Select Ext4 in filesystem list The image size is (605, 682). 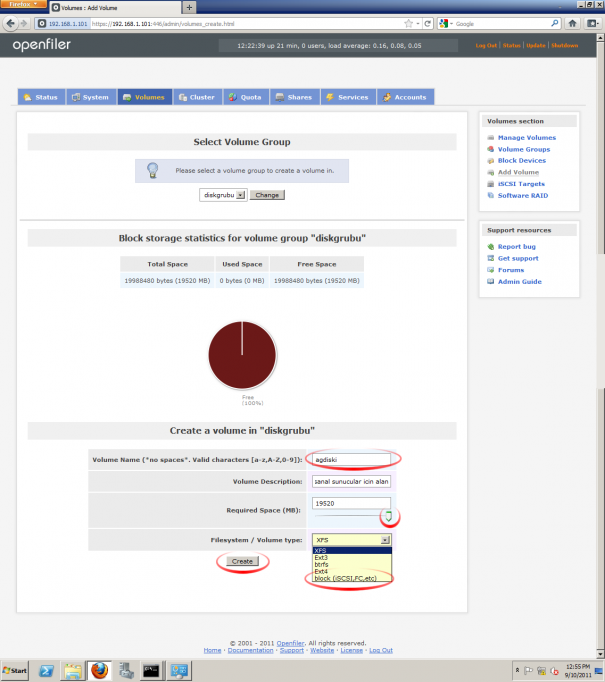pyautogui.click(x=352, y=572)
